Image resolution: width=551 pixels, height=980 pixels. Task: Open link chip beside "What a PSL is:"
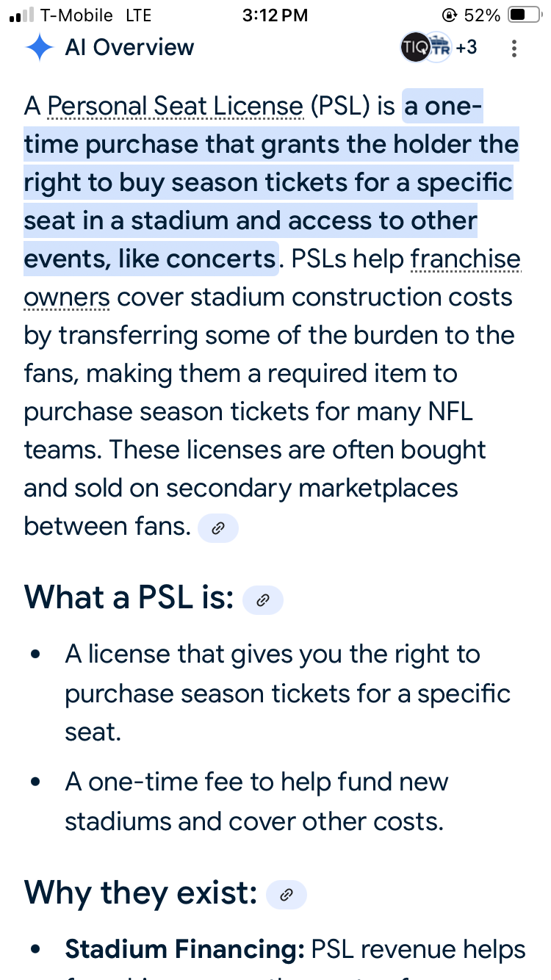[x=262, y=600]
